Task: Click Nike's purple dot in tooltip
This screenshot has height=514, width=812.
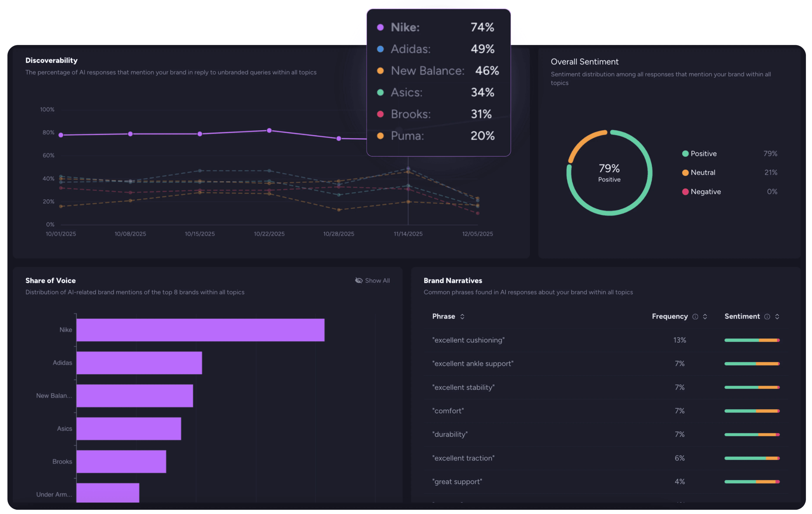Action: [x=380, y=28]
